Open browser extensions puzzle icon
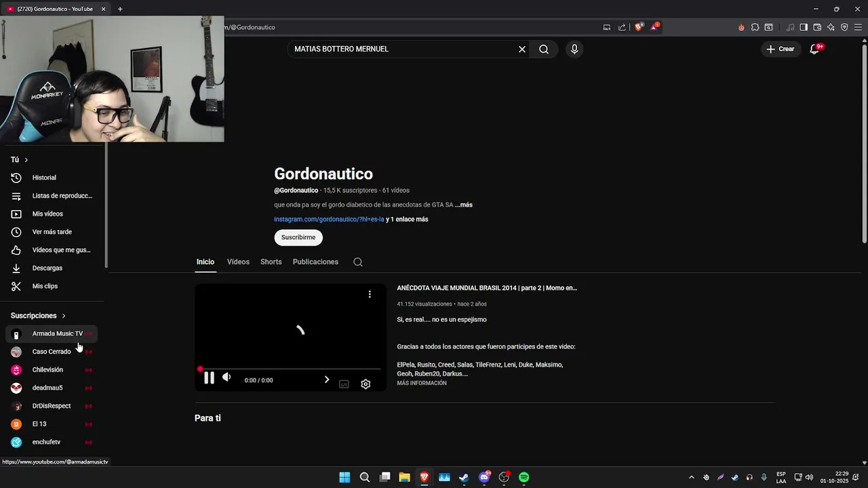 pyautogui.click(x=755, y=27)
